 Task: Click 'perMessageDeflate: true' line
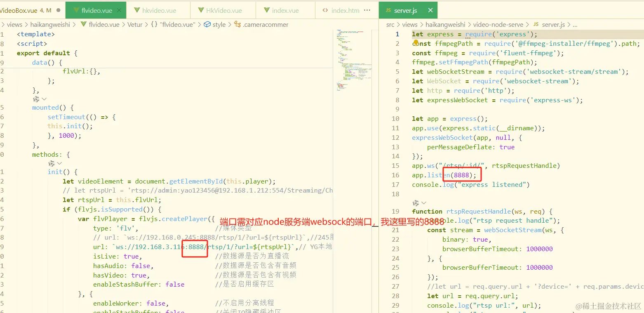pyautogui.click(x=471, y=147)
